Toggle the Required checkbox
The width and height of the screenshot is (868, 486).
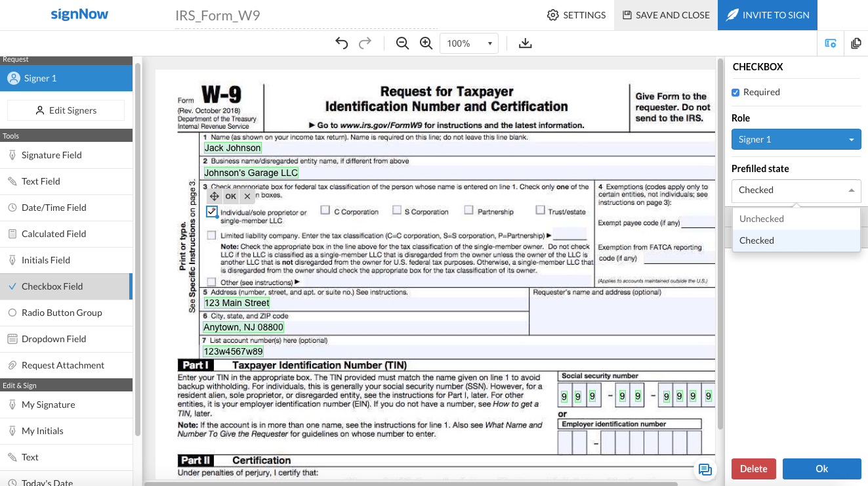pyautogui.click(x=735, y=93)
